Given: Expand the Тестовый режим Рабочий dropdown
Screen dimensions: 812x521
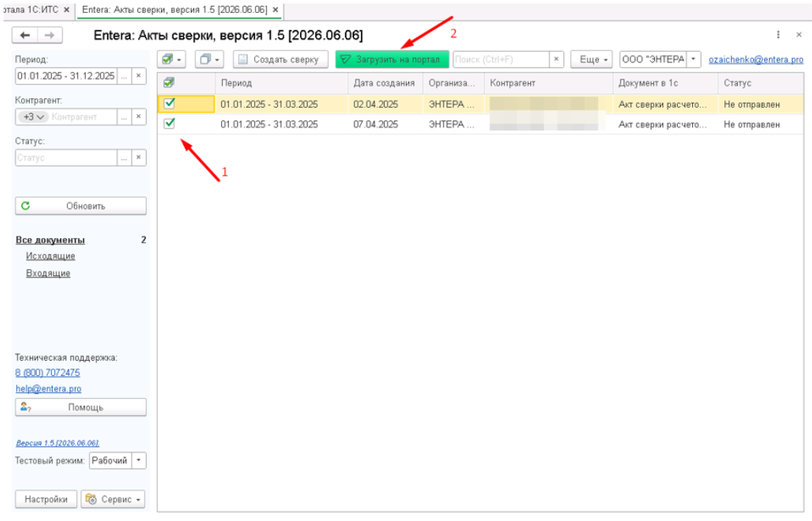Looking at the screenshot, I should click(x=139, y=461).
